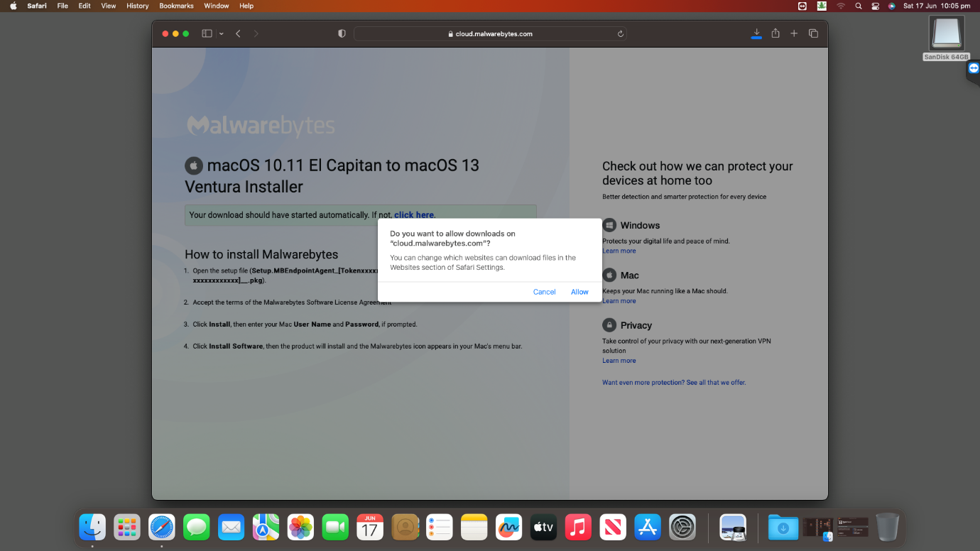The width and height of the screenshot is (980, 551).
Task: Click the frog menu bar icon
Action: point(822,6)
